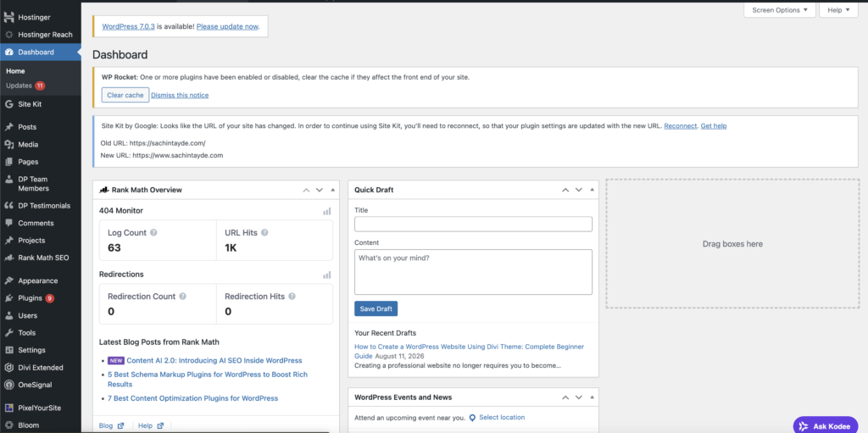This screenshot has height=433, width=868.
Task: Click the Pages icon in sidebar
Action: tap(8, 162)
